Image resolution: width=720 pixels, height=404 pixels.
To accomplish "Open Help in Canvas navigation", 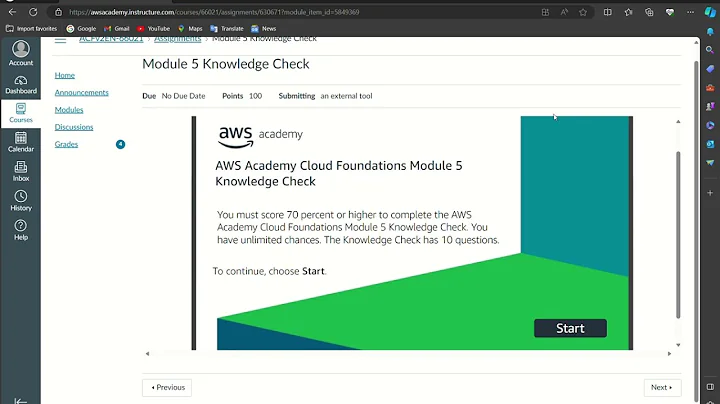I will [x=21, y=230].
